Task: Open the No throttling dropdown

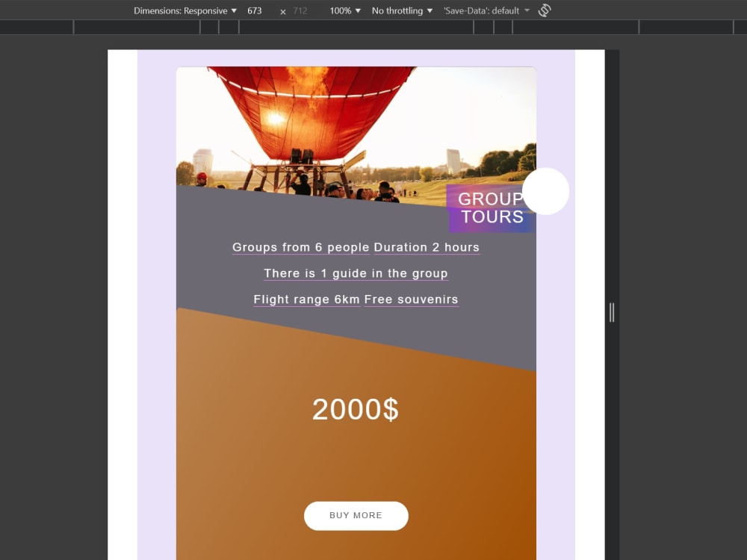Action: click(x=402, y=10)
